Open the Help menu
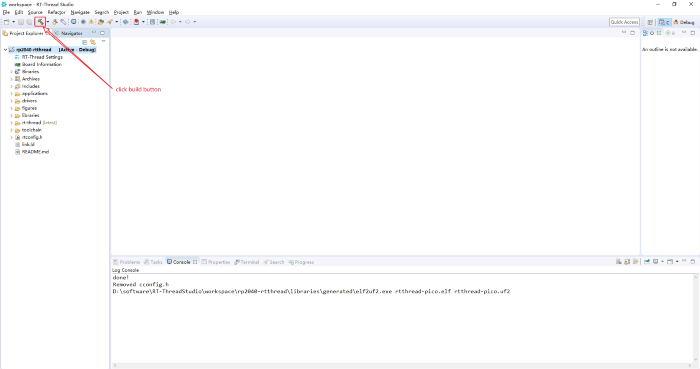Image resolution: width=700 pixels, height=369 pixels. tap(174, 12)
